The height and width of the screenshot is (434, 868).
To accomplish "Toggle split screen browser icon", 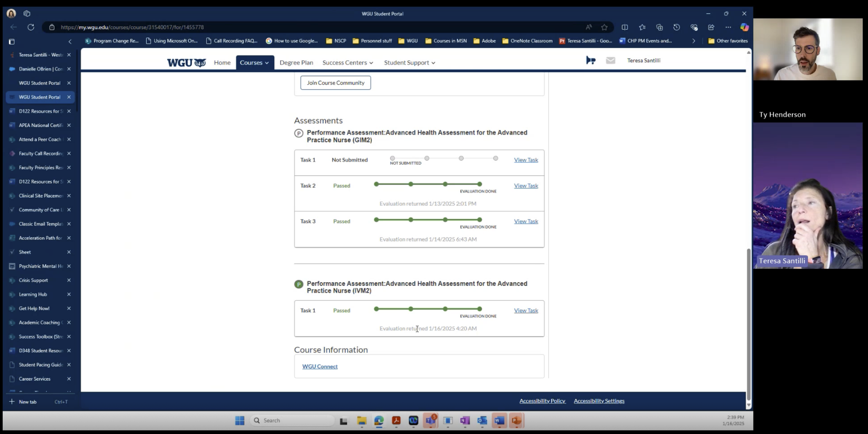I will tap(625, 27).
